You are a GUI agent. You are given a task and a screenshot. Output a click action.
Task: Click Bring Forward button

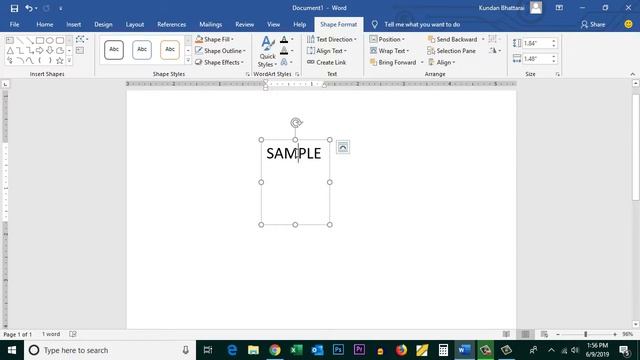coord(393,62)
